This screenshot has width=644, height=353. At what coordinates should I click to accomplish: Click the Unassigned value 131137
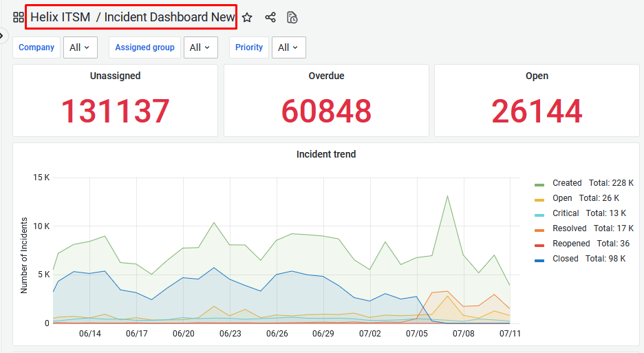[115, 111]
